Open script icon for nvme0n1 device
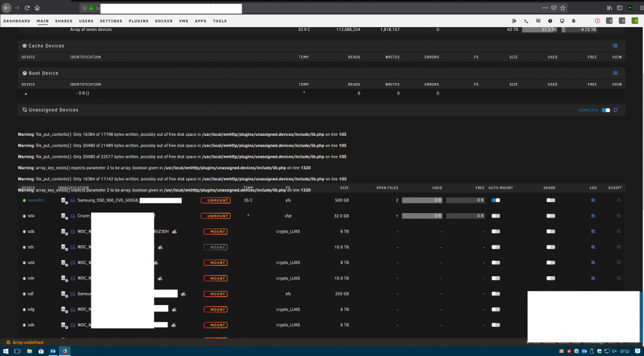Image resolution: width=644 pixels, height=356 pixels. pos(618,200)
